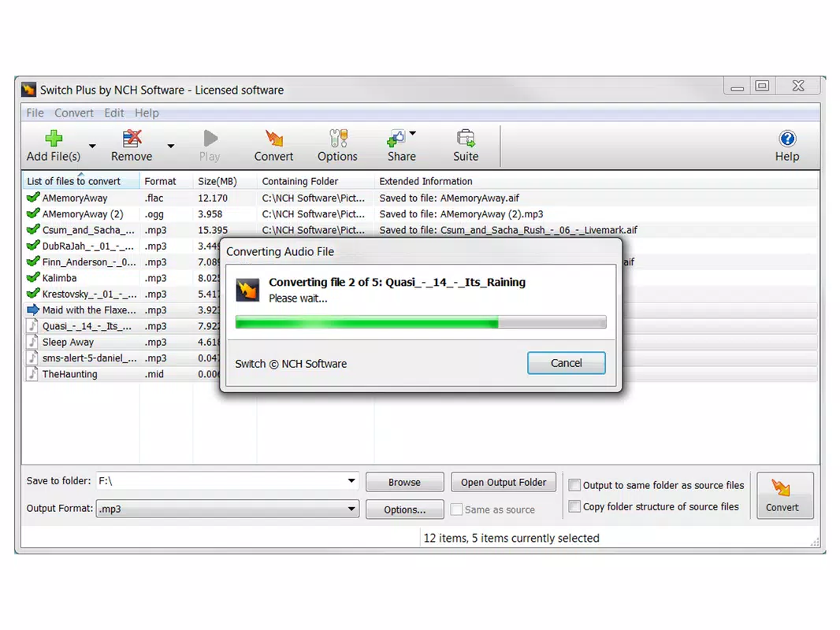Open the Suite toolbox icon
The image size is (840, 630).
466,139
